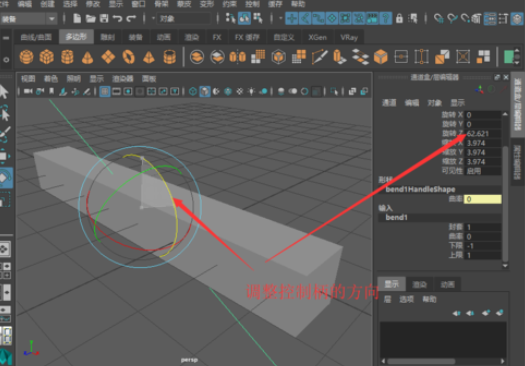Create a polygon cone from the shelf
Screen dimensions: 525x366
(x=87, y=57)
